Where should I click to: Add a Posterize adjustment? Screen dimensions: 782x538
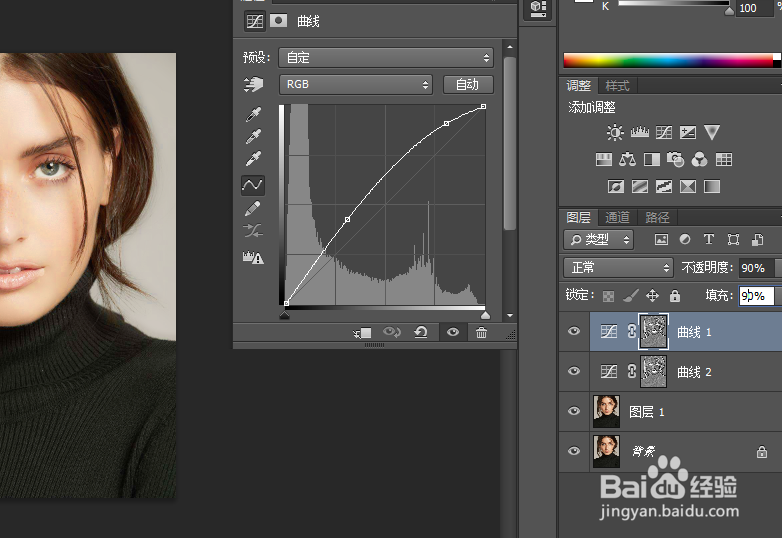coord(640,186)
